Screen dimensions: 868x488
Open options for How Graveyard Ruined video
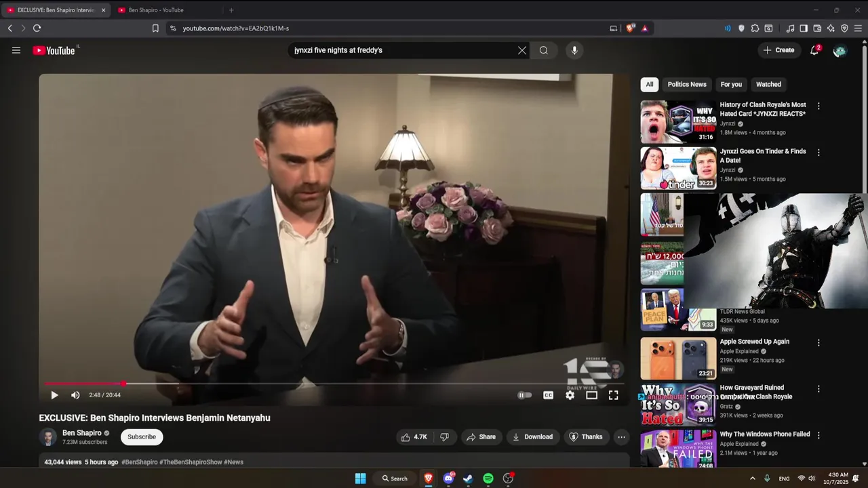[818, 389]
